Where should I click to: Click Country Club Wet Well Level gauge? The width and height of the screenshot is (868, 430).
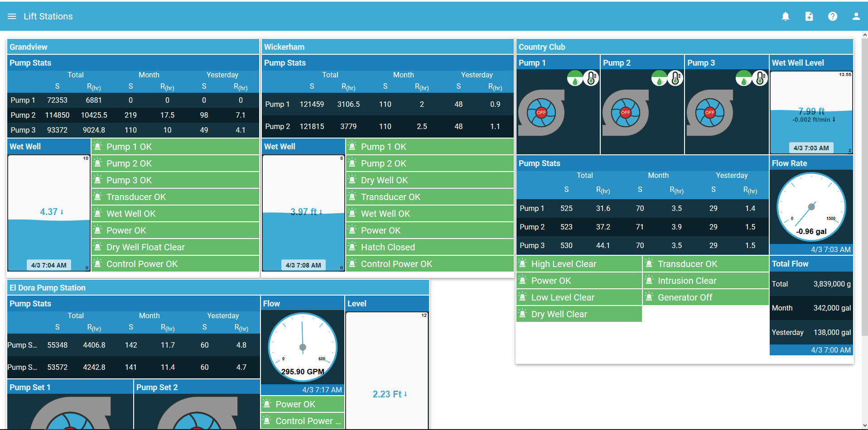point(811,112)
